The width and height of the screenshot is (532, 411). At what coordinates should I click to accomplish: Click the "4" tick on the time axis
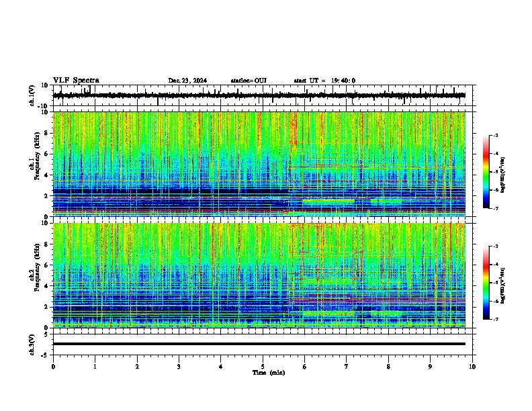point(221,367)
